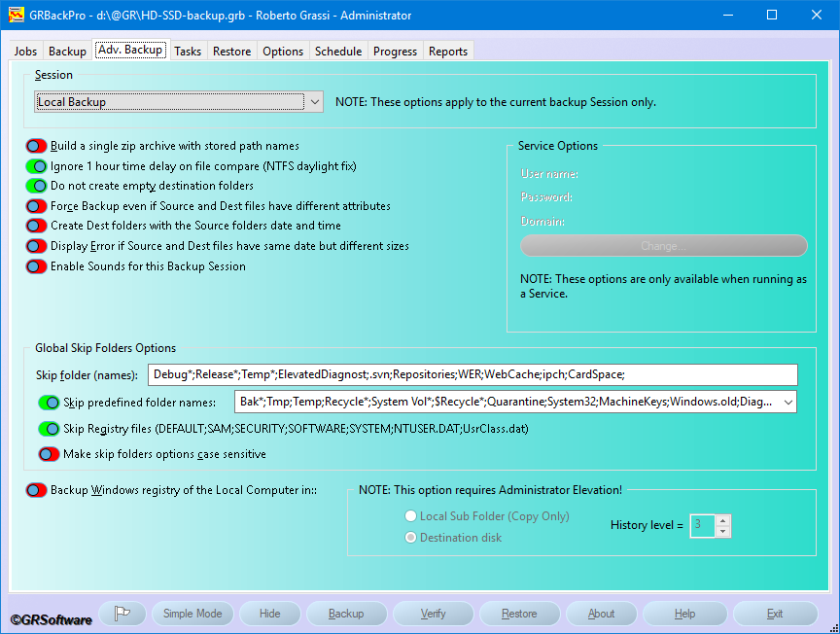
Task: Open the Reports tab
Action: coord(448,51)
